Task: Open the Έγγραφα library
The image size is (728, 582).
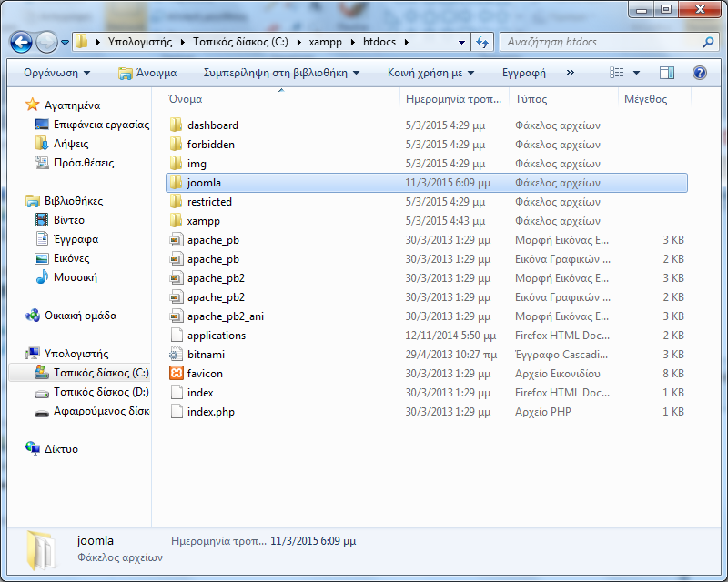Action: [76, 239]
